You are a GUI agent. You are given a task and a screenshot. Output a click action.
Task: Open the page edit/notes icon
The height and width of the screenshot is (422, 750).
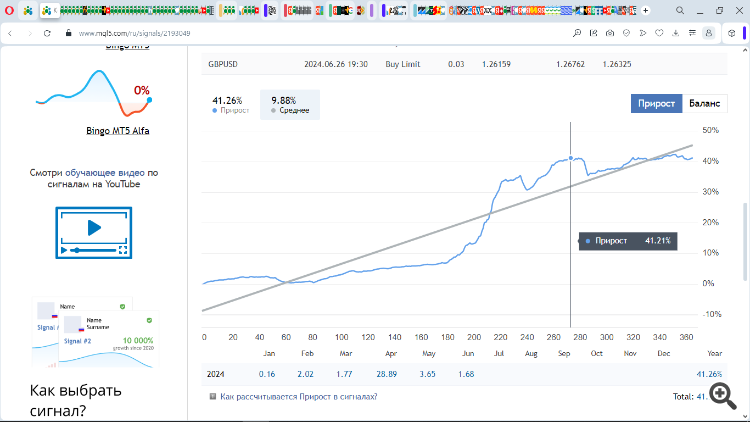click(594, 33)
